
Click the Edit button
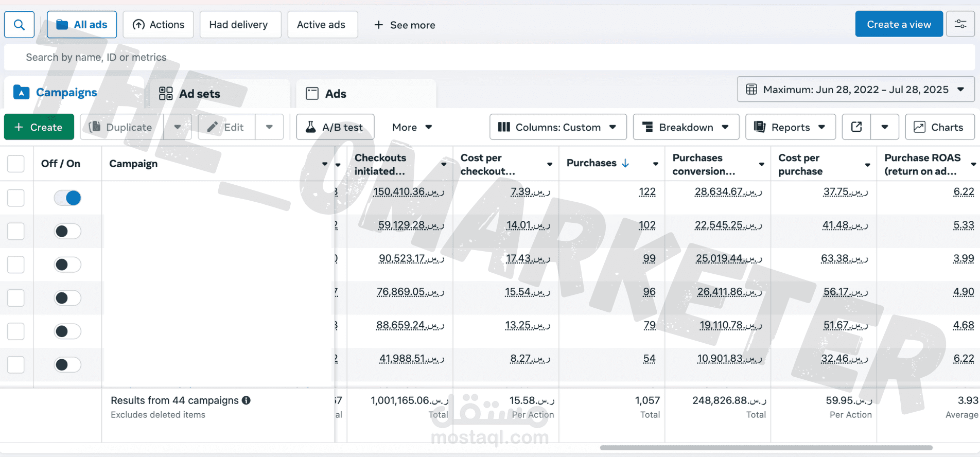(x=226, y=127)
